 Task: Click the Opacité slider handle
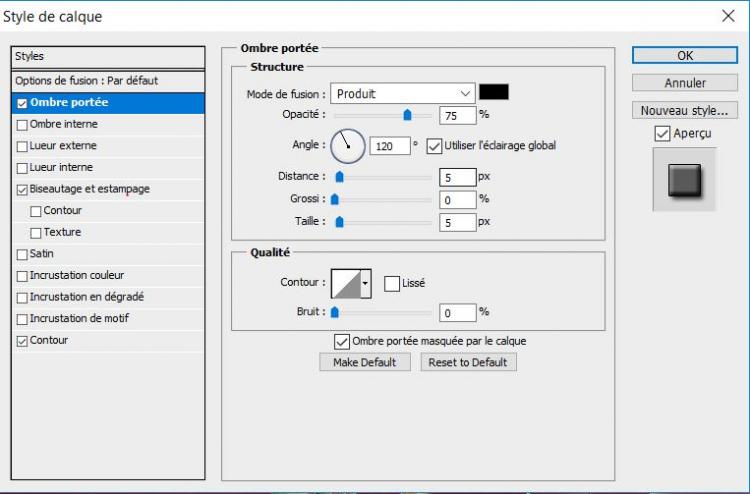click(407, 116)
